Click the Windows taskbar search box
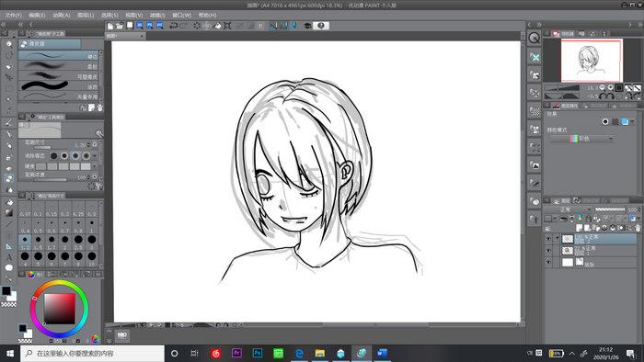Image resolution: width=644 pixels, height=362 pixels. pyautogui.click(x=92, y=354)
